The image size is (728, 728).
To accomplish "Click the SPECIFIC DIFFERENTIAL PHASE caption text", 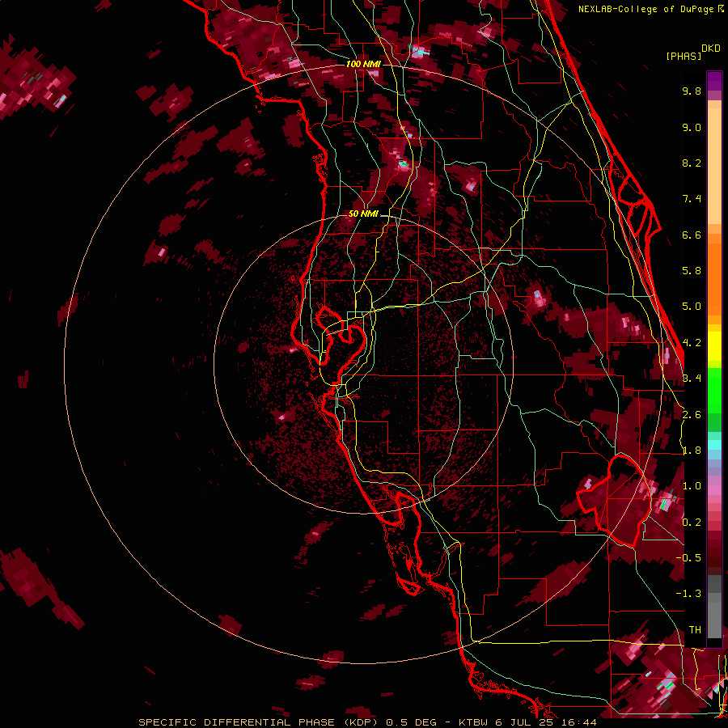I will click(236, 722).
